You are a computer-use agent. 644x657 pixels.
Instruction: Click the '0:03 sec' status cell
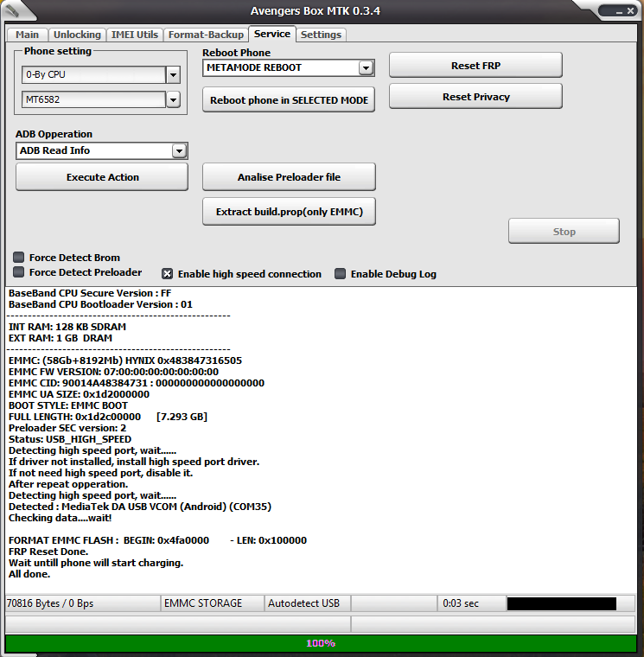click(471, 603)
